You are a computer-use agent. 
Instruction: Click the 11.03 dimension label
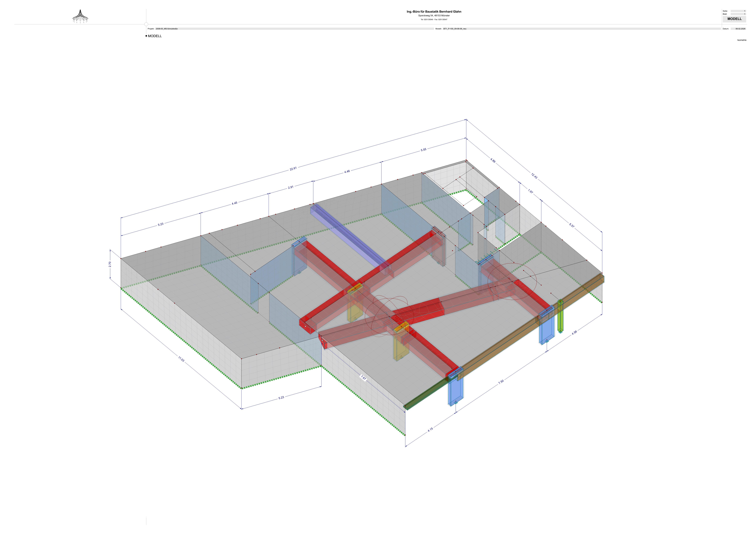[181, 359]
